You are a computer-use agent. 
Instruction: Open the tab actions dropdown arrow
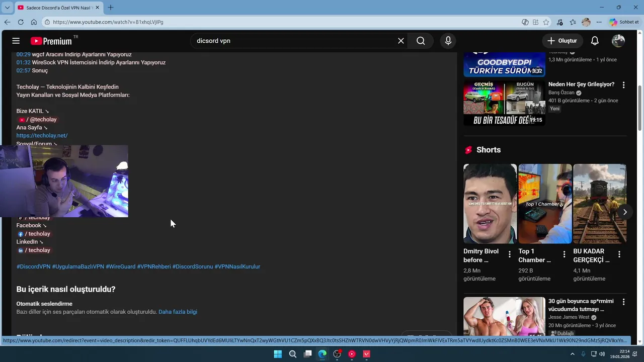point(7,8)
